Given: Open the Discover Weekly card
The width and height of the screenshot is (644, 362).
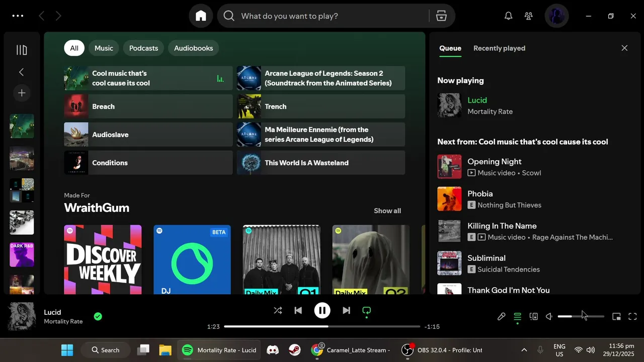Looking at the screenshot, I should (103, 259).
